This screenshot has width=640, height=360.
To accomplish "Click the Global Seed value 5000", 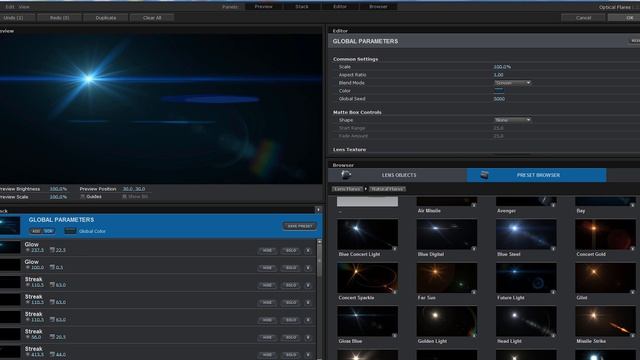I will (499, 99).
